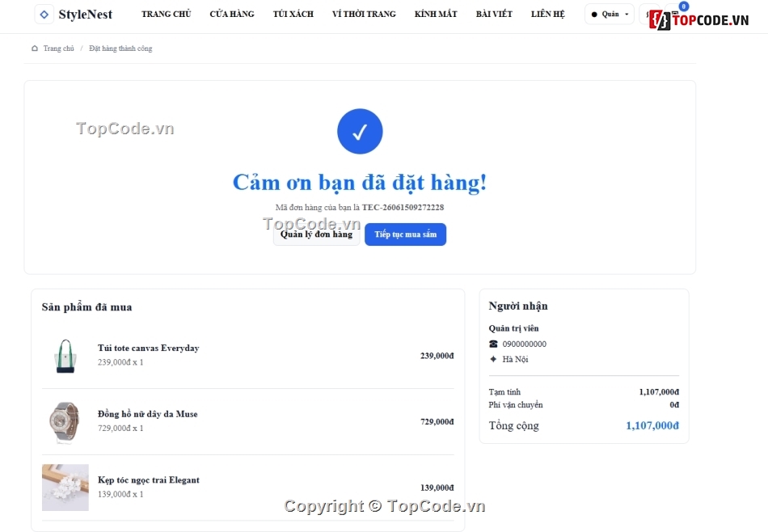Click the phone icon beside 0900000000
768x532 pixels.
(493, 344)
